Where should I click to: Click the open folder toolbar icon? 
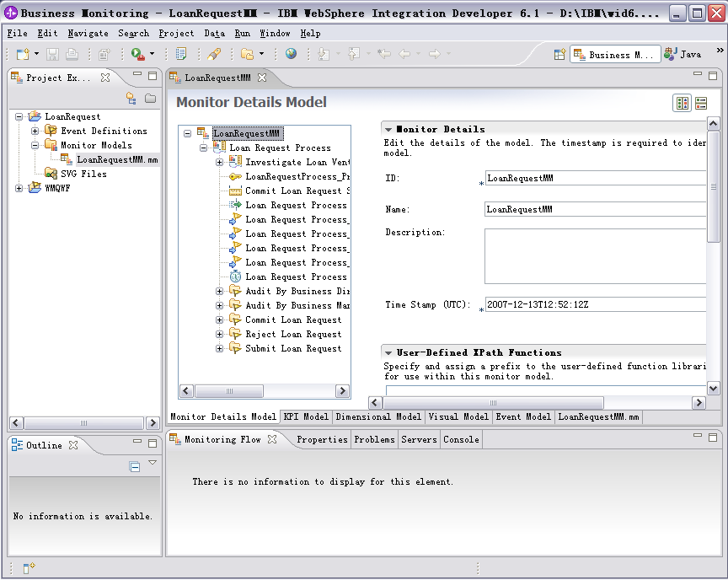tap(248, 54)
